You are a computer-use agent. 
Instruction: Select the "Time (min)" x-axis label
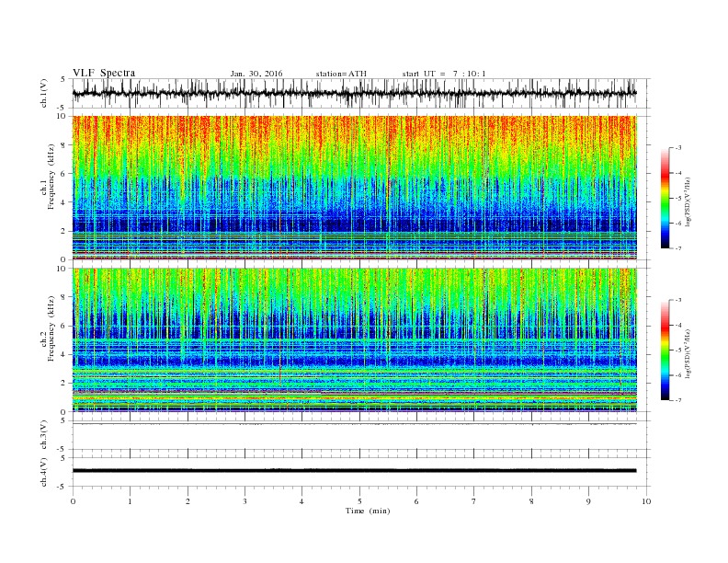tap(368, 511)
